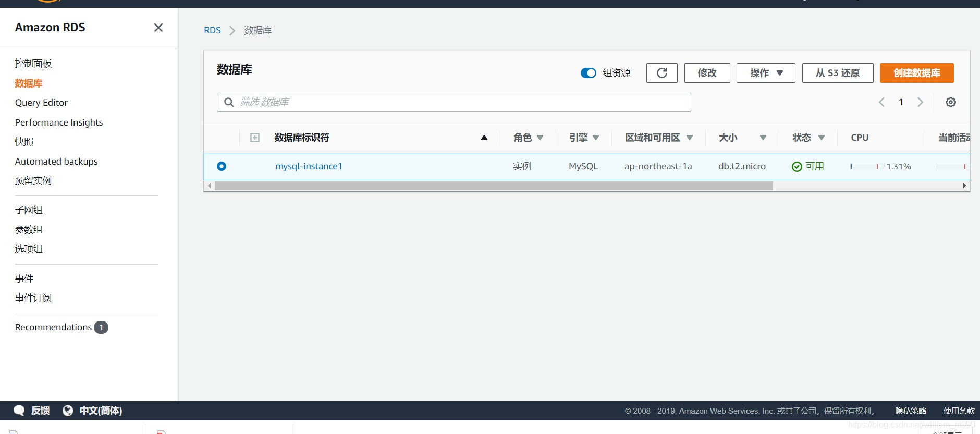Open 子网组 in sidebar
The width and height of the screenshot is (980, 434).
(29, 210)
